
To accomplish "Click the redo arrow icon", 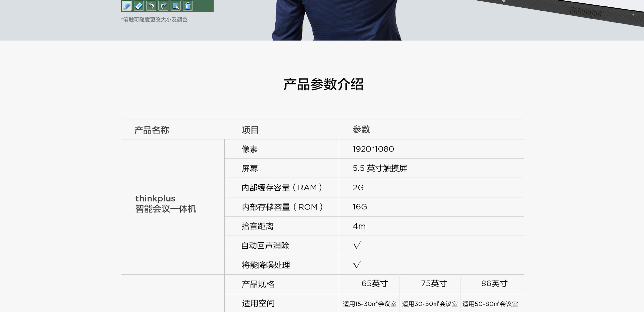I will coord(163,6).
